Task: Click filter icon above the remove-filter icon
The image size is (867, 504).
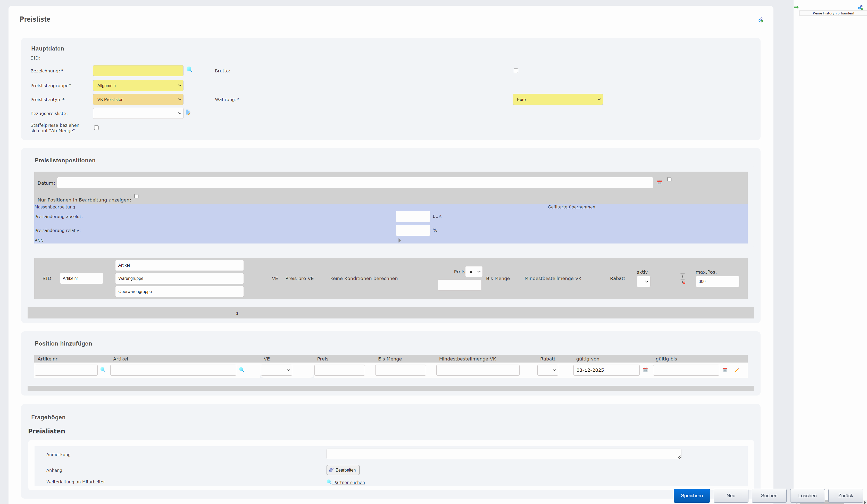Action: [682, 275]
